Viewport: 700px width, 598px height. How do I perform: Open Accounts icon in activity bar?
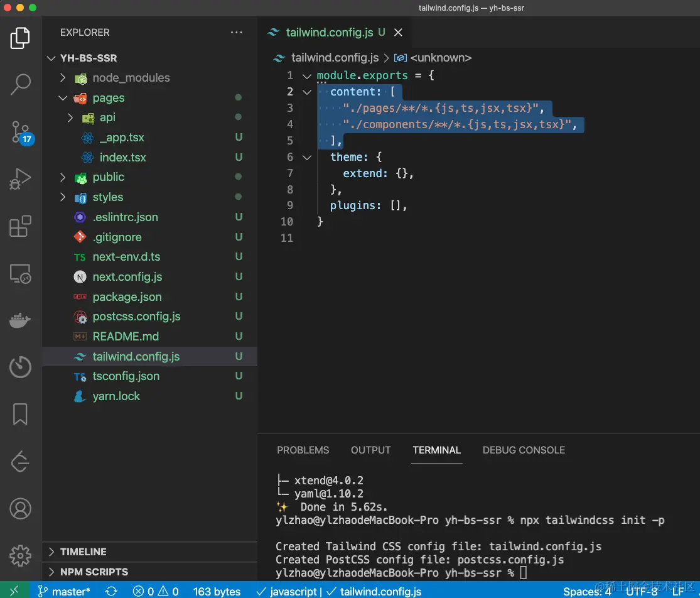21,508
